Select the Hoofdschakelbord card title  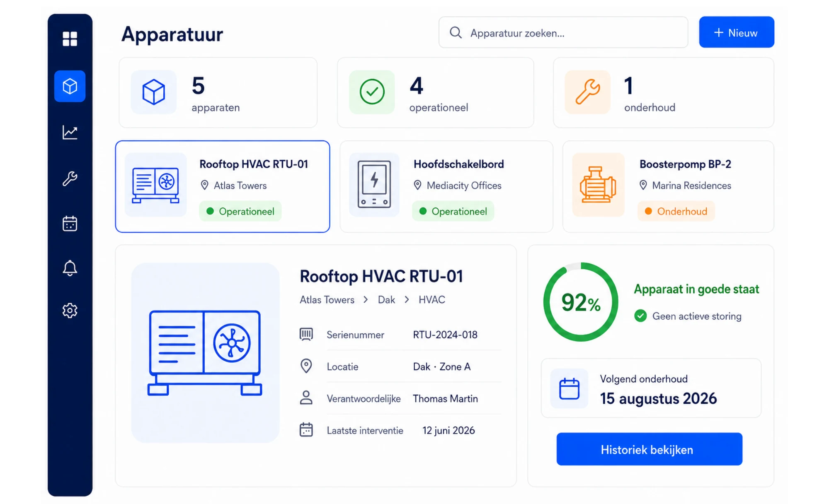458,164
